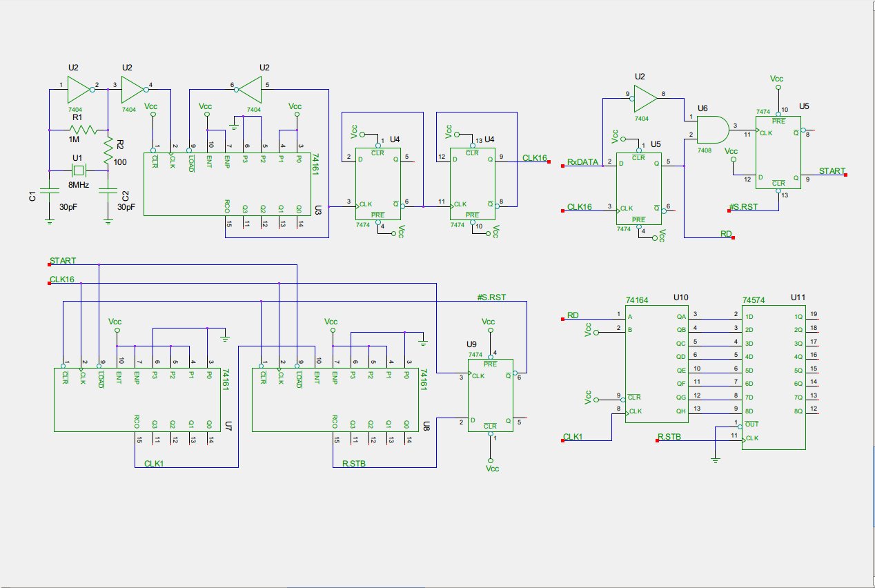Click the U6 7408 AND gate
The image size is (875, 588).
pyautogui.click(x=711, y=128)
